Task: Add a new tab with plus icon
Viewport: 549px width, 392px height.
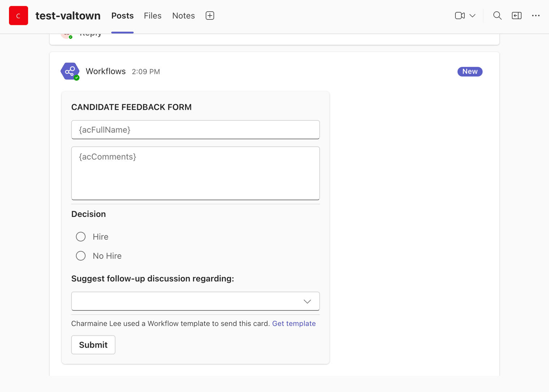Action: click(210, 16)
